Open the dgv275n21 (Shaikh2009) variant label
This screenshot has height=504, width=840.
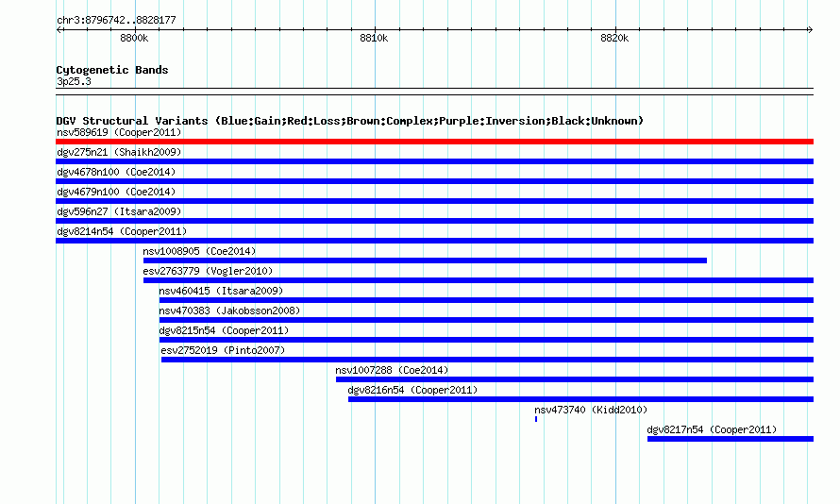point(119,152)
